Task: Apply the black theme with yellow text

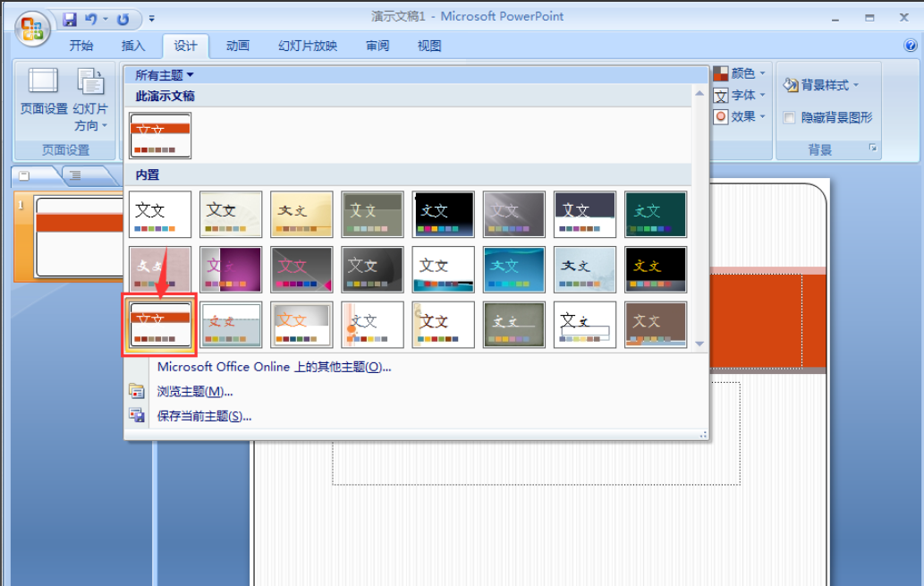Action: 656,269
